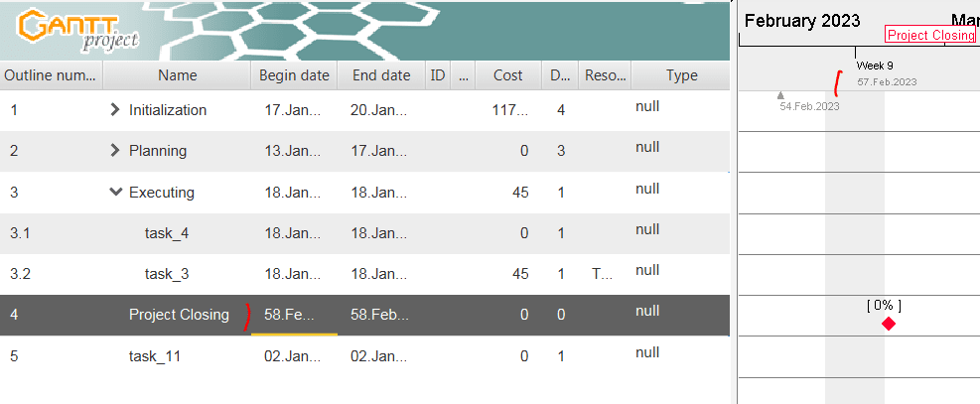Viewport: 980px width, 404px height.
Task: Expand the Initialization task group
Action: pos(115,110)
